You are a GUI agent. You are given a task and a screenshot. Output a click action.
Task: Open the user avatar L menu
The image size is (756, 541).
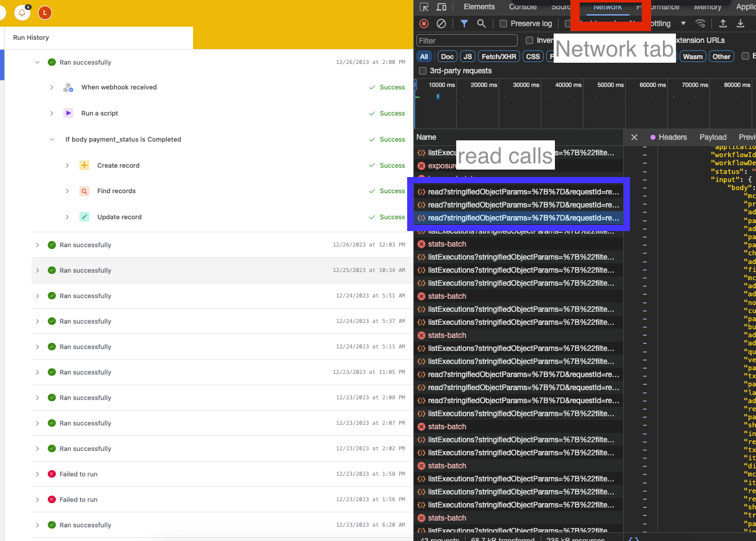point(45,12)
